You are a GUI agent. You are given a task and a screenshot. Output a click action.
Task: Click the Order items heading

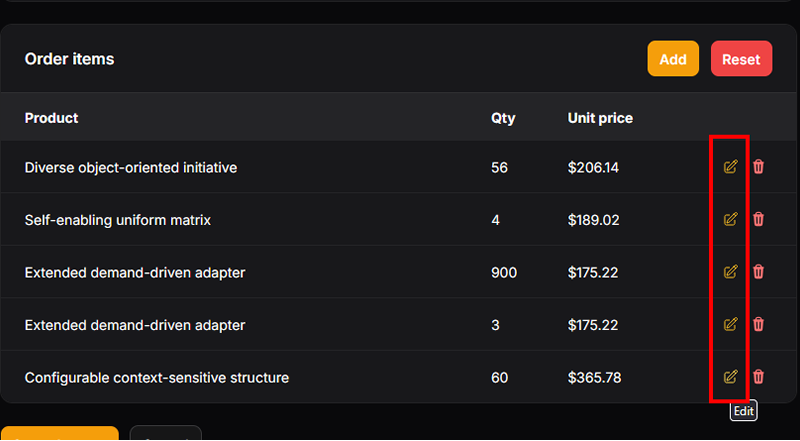pos(69,59)
